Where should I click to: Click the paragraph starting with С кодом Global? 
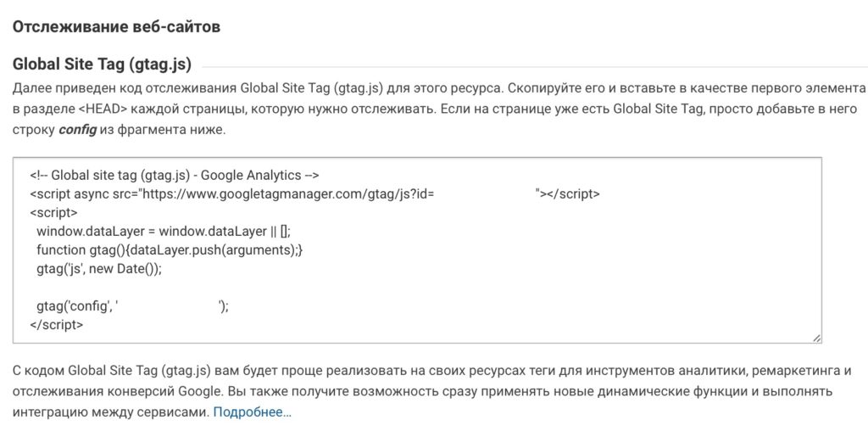pos(424,372)
